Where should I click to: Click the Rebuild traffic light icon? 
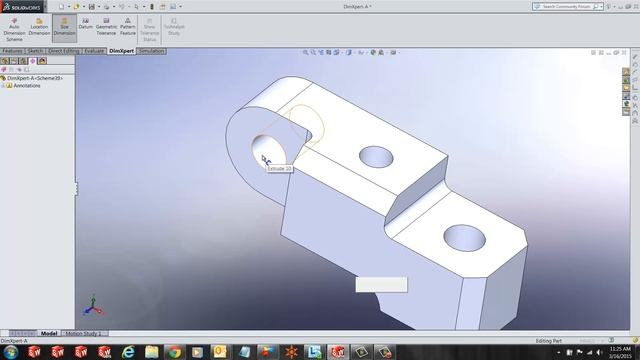click(x=152, y=7)
